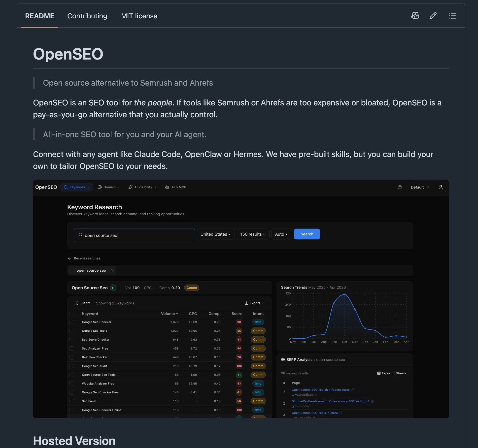Viewport: 478px width, 448px height.
Task: Click external link icon after r/opensource result
Action: [x=352, y=390]
